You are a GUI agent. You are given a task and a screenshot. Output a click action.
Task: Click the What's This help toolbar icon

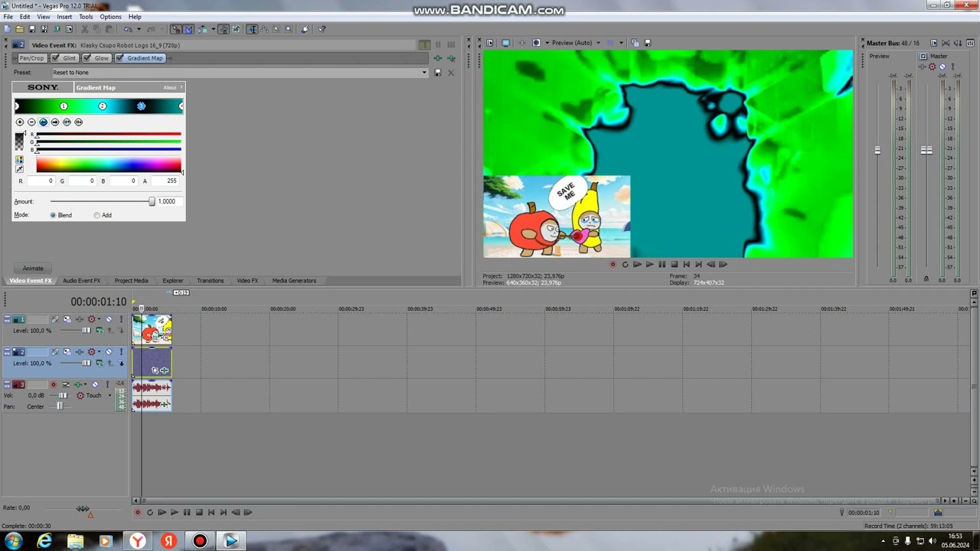point(322,29)
